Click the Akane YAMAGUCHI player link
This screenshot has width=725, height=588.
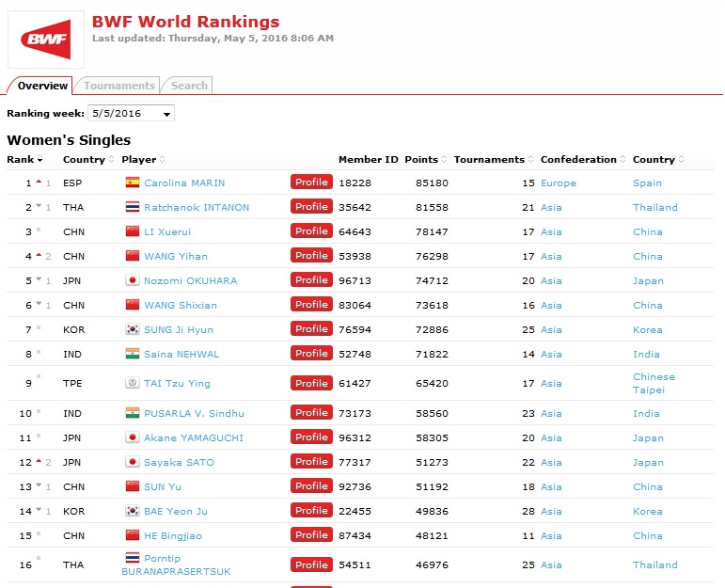click(194, 437)
